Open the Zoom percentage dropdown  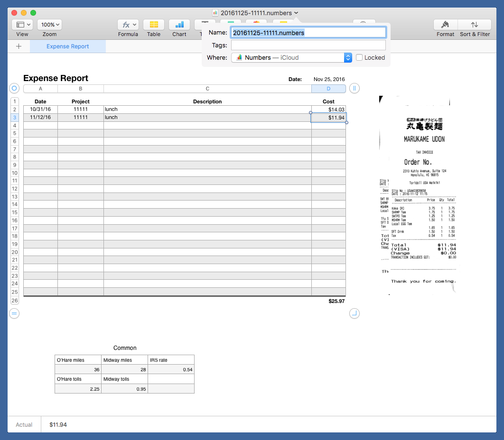point(49,25)
